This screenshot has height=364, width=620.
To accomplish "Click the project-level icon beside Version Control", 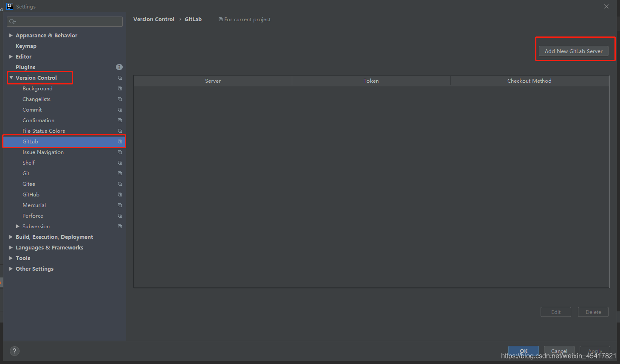I will click(x=120, y=78).
